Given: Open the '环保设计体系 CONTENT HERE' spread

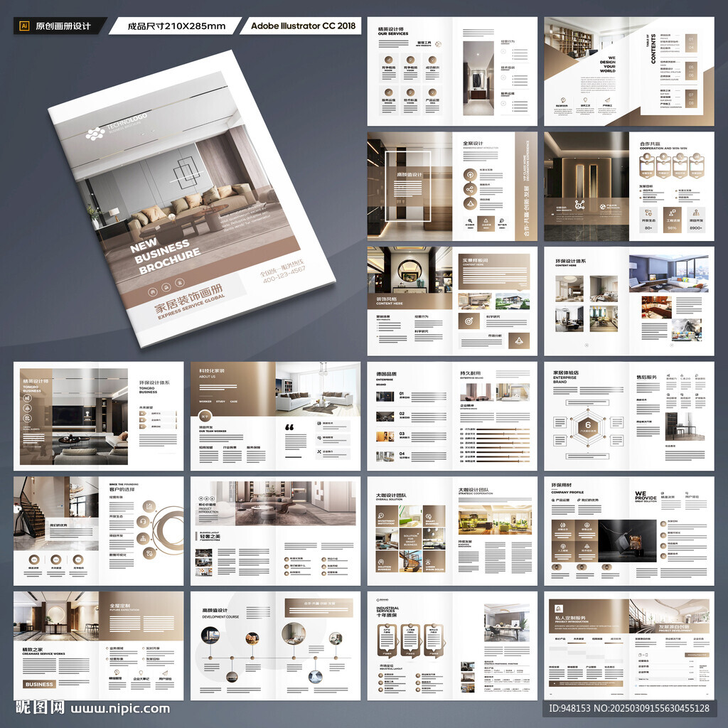Looking at the screenshot, I should [629, 301].
